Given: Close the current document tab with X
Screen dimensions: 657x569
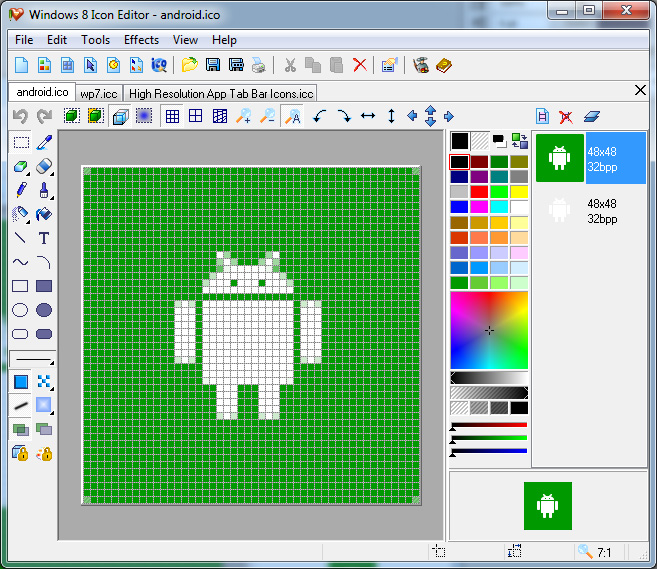Looking at the screenshot, I should (x=640, y=90).
